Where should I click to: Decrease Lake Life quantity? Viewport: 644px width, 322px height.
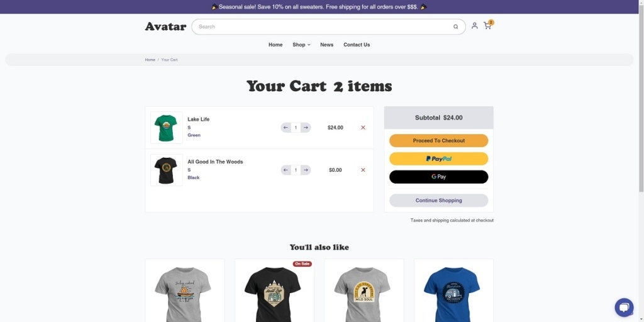point(286,128)
